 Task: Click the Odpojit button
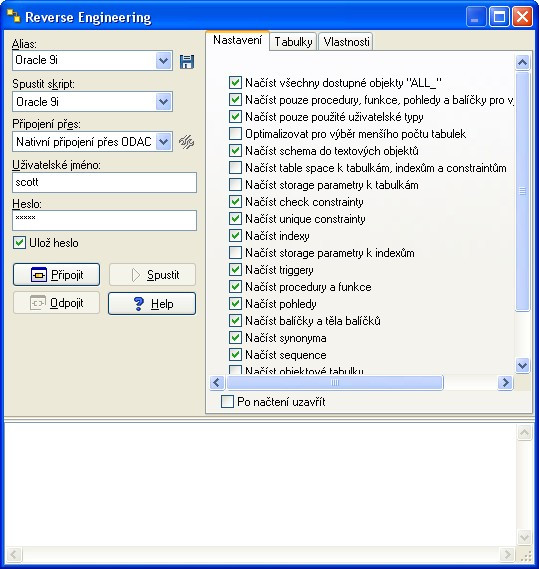[56, 303]
